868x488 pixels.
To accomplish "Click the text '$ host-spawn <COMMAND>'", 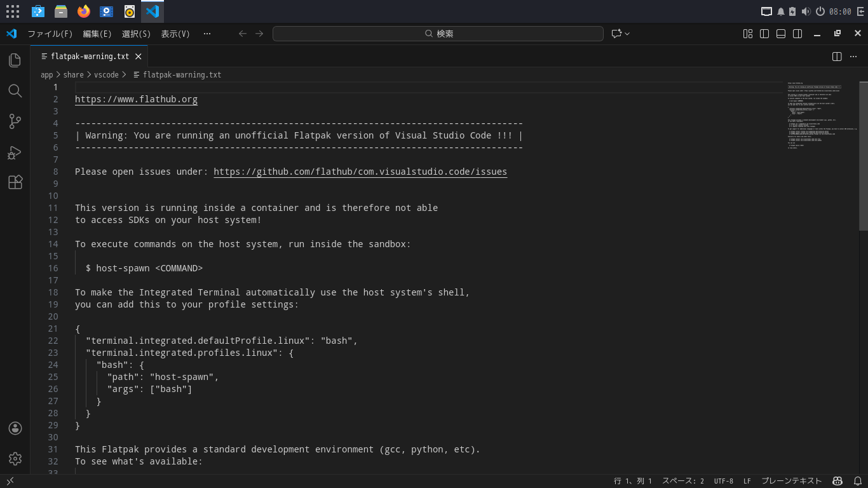I will click(x=144, y=269).
